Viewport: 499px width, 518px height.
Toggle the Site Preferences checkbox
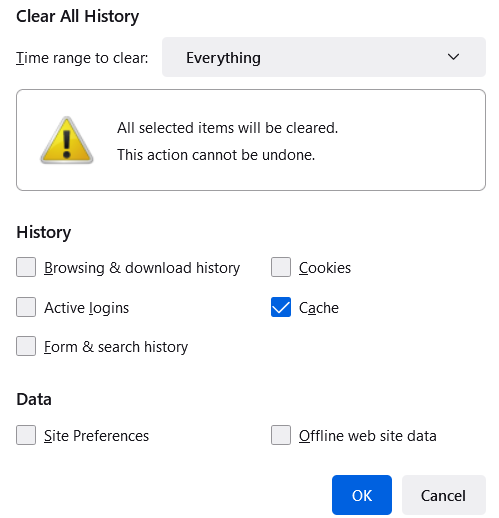pos(26,435)
